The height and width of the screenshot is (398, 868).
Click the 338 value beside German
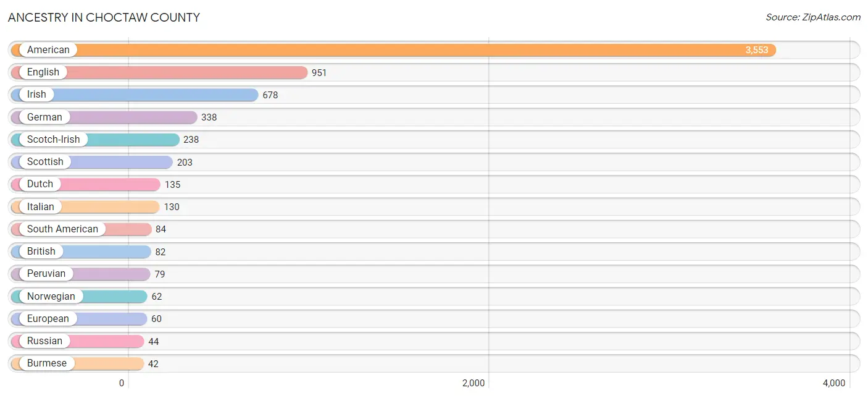point(209,117)
